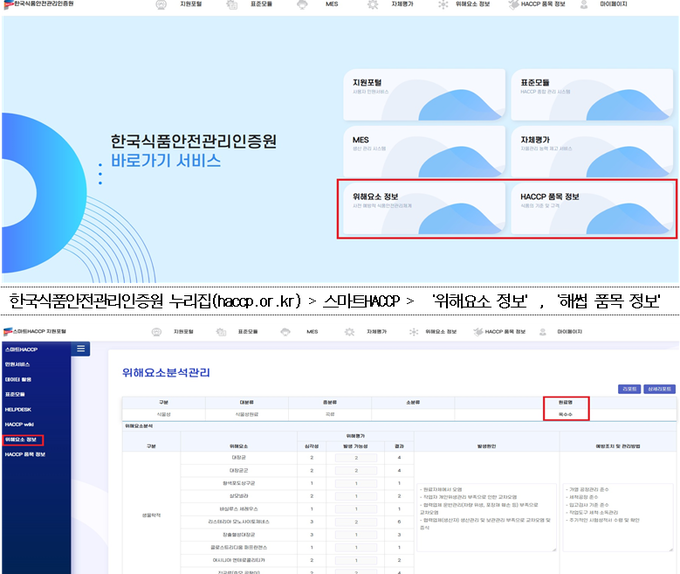
Task: Open 민원서비스 in the blue sidebar
Action: [17, 365]
